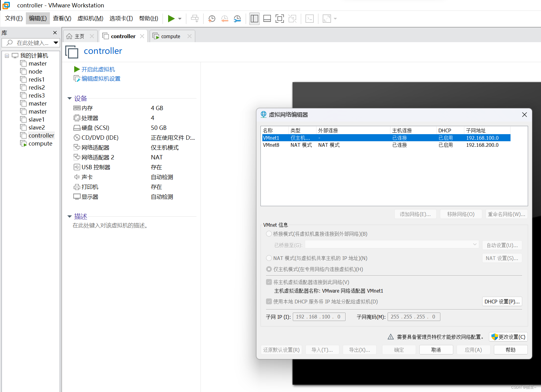Open the 虚拟机(M) menu
The image size is (541, 392).
(90, 18)
